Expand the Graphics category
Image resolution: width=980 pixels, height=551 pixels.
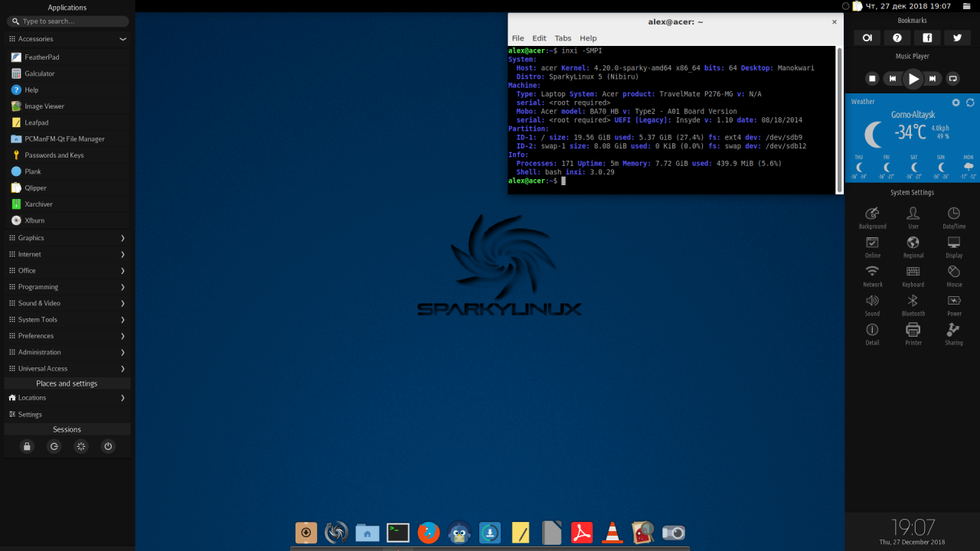point(67,238)
